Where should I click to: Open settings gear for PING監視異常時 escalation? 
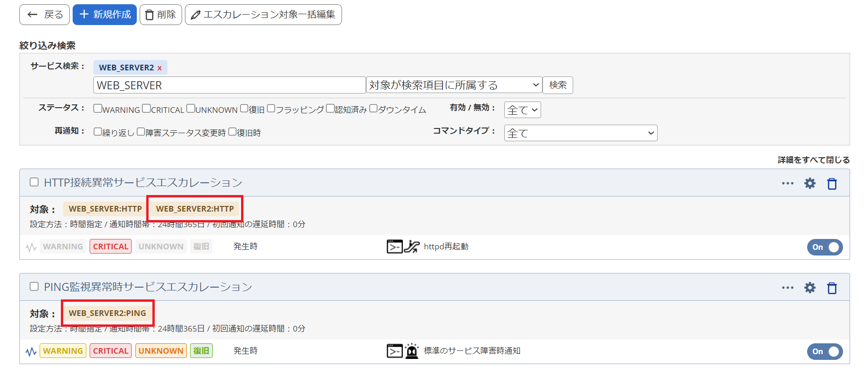click(x=810, y=288)
